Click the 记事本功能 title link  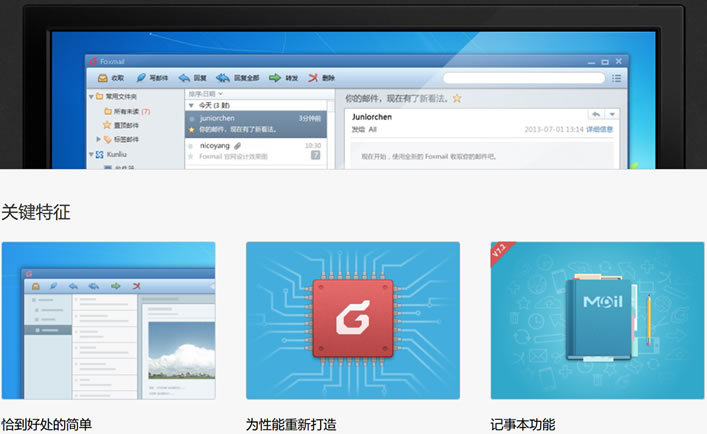coord(523,425)
